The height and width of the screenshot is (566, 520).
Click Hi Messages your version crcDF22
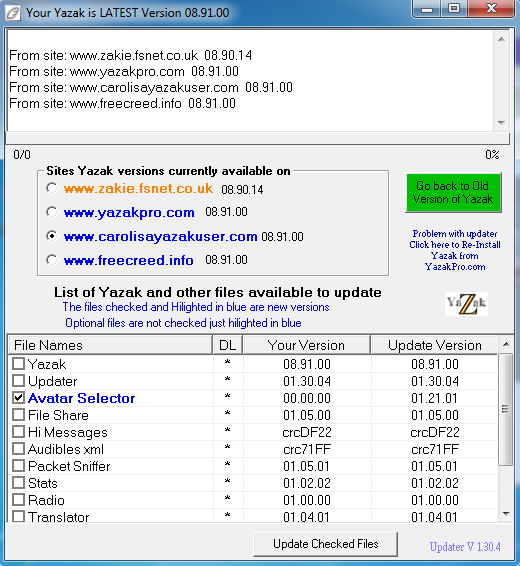coord(307,432)
